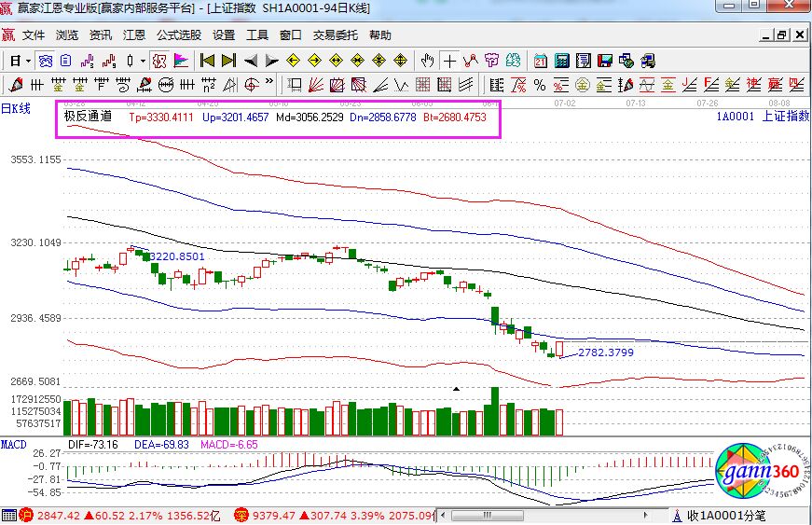Expand the 日 period dropdown arrow

27,61
